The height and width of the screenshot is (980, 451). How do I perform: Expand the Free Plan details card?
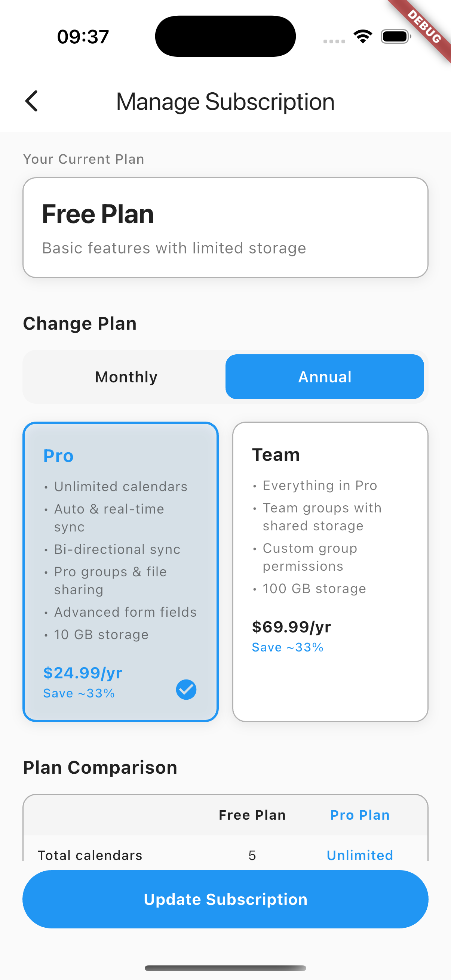(226, 226)
